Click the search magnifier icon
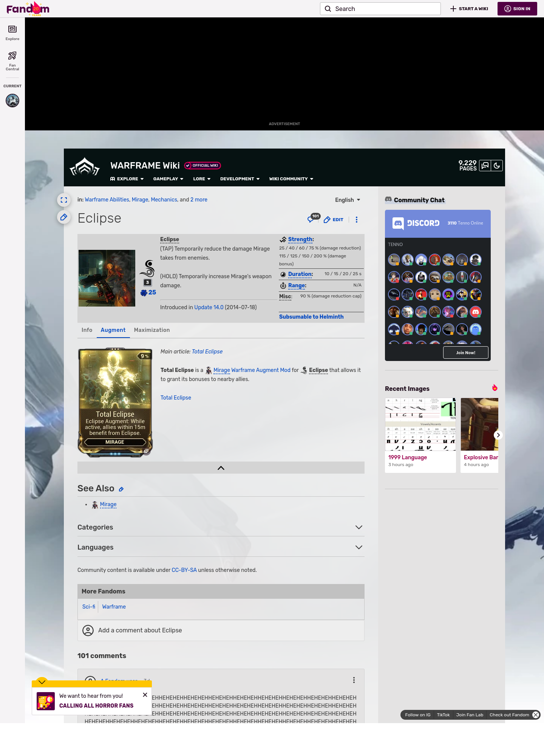544x756 pixels. [x=328, y=9]
